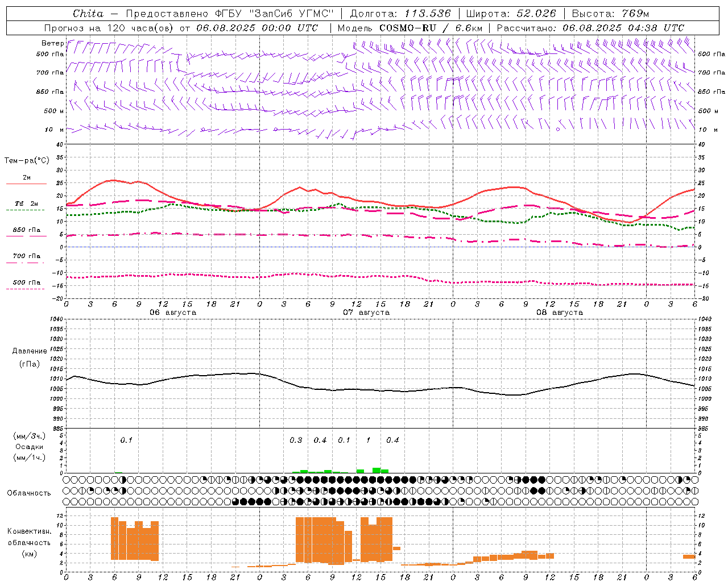Viewport: 728px width, 582px height.
Task: Click the "Ветер" wind panel label
Action: (52, 43)
